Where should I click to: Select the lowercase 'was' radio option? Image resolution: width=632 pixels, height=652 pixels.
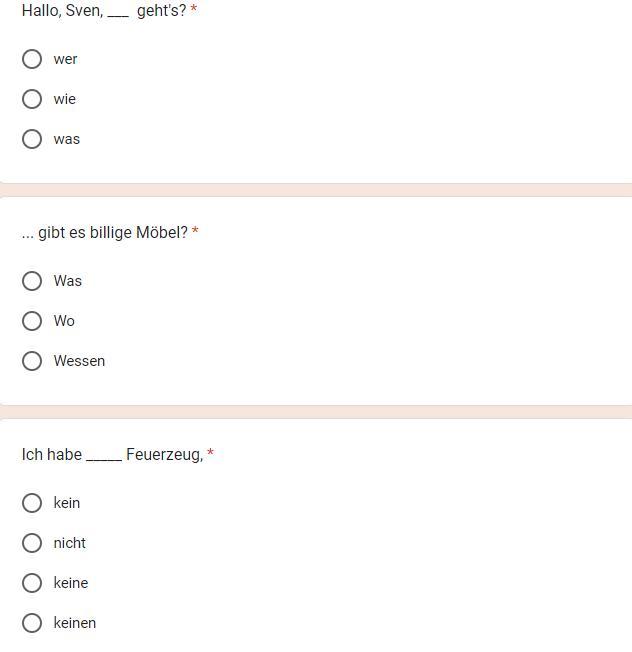pyautogui.click(x=32, y=139)
